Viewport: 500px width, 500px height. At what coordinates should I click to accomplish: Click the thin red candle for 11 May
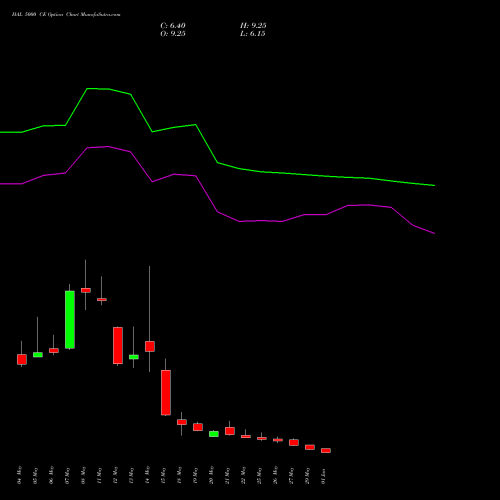(x=102, y=299)
